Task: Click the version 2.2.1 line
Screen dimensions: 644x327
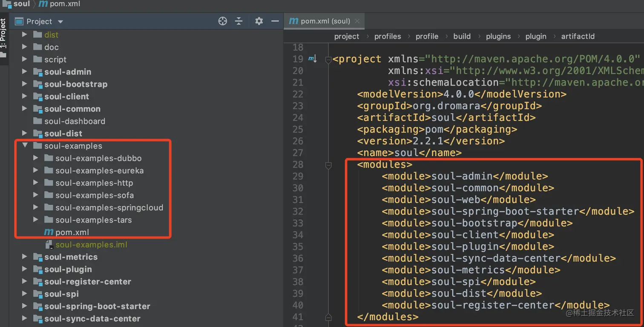Action: (x=431, y=141)
